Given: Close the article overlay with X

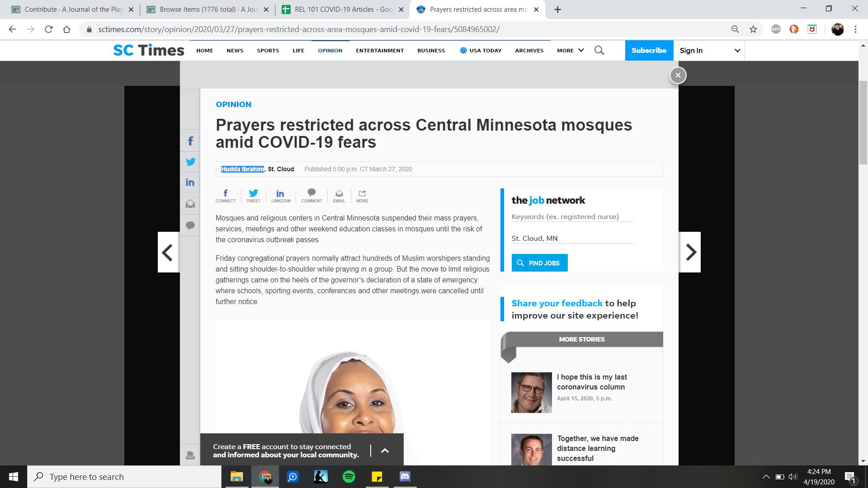Looking at the screenshot, I should pos(678,75).
